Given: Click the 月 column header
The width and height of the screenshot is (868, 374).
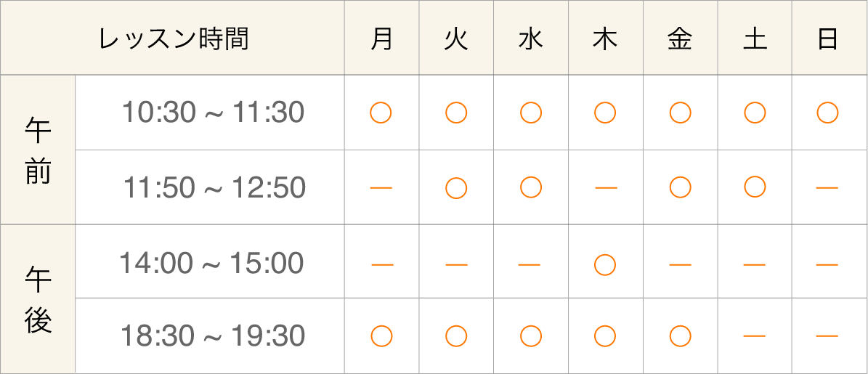Looking at the screenshot, I should pyautogui.click(x=381, y=38).
